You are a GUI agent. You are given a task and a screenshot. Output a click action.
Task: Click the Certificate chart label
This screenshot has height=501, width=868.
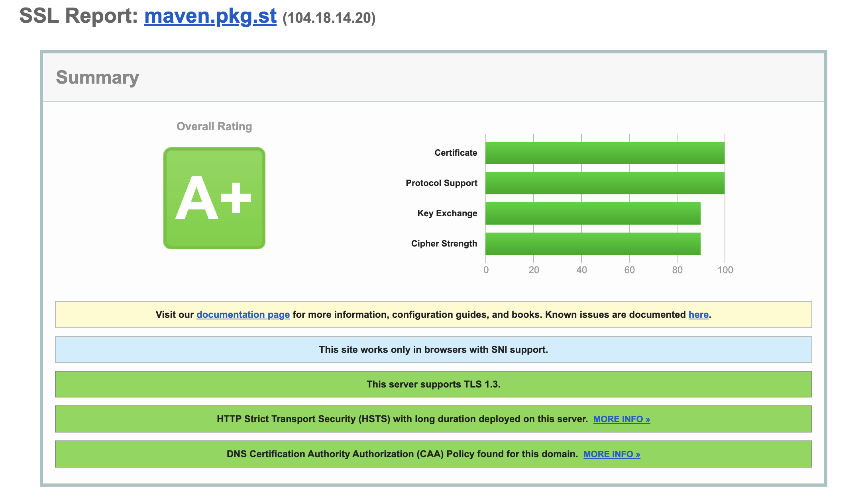pos(456,153)
